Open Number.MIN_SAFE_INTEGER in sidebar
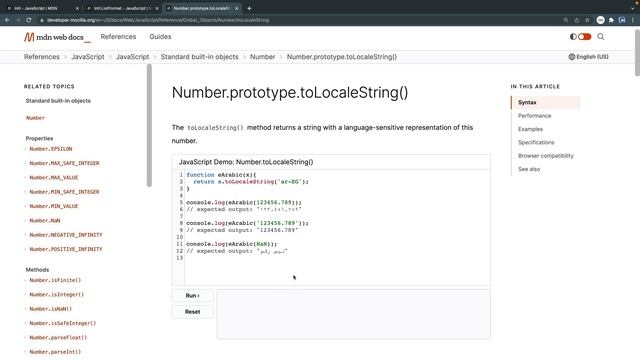640x360 pixels. [x=64, y=192]
